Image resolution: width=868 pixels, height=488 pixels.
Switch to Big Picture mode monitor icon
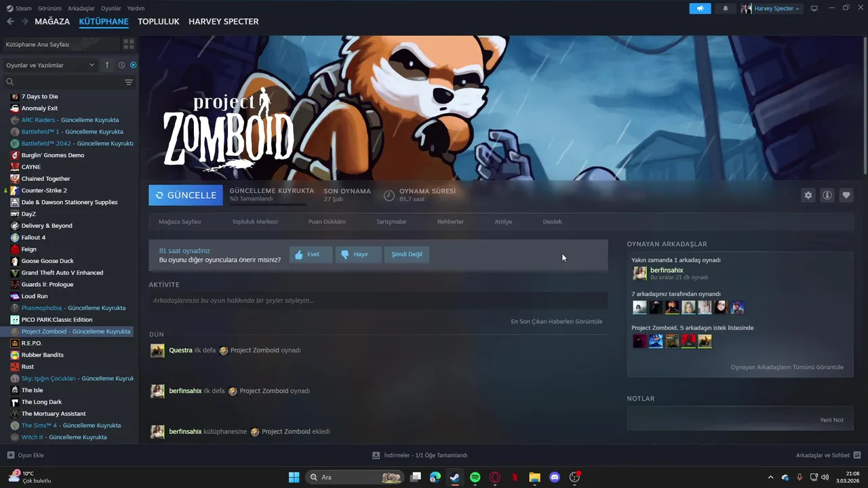point(814,8)
